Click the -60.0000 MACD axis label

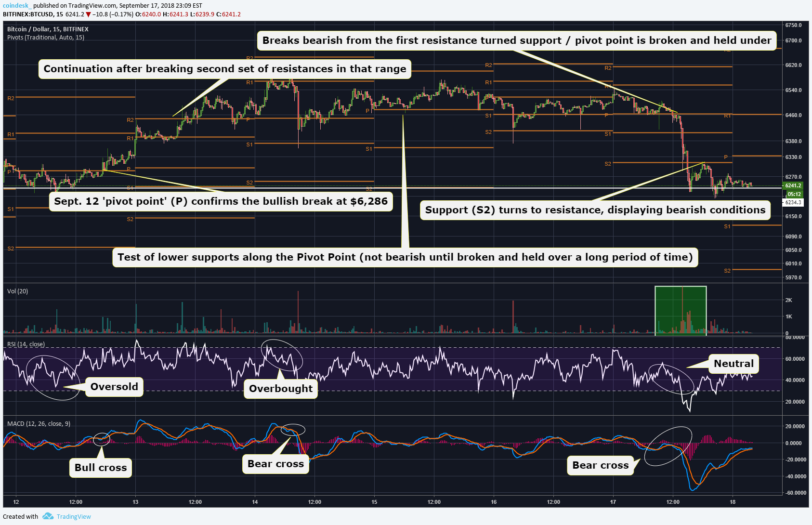pyautogui.click(x=795, y=493)
